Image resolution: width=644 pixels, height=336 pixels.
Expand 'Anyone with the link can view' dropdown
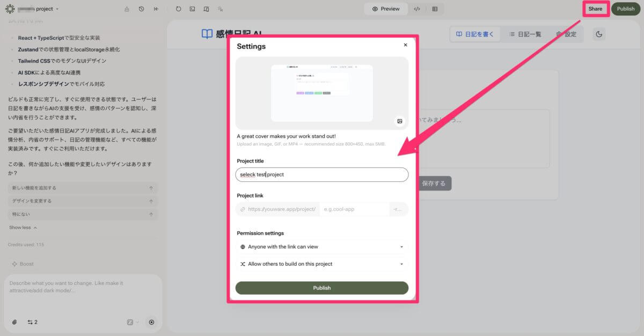pyautogui.click(x=321, y=247)
